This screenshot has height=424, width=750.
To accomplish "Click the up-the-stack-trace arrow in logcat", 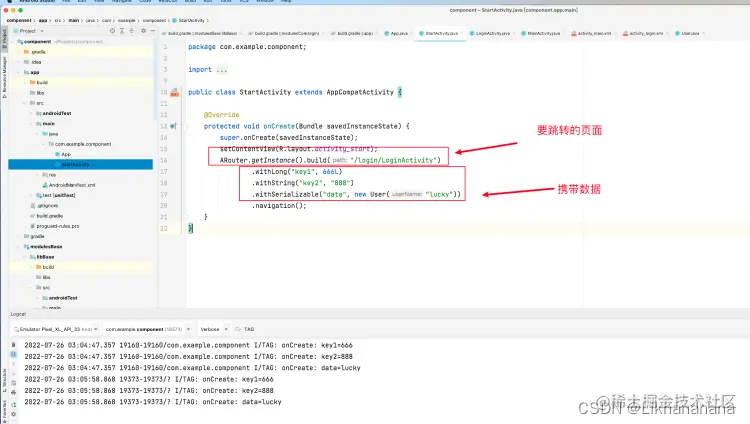I will coord(13,364).
